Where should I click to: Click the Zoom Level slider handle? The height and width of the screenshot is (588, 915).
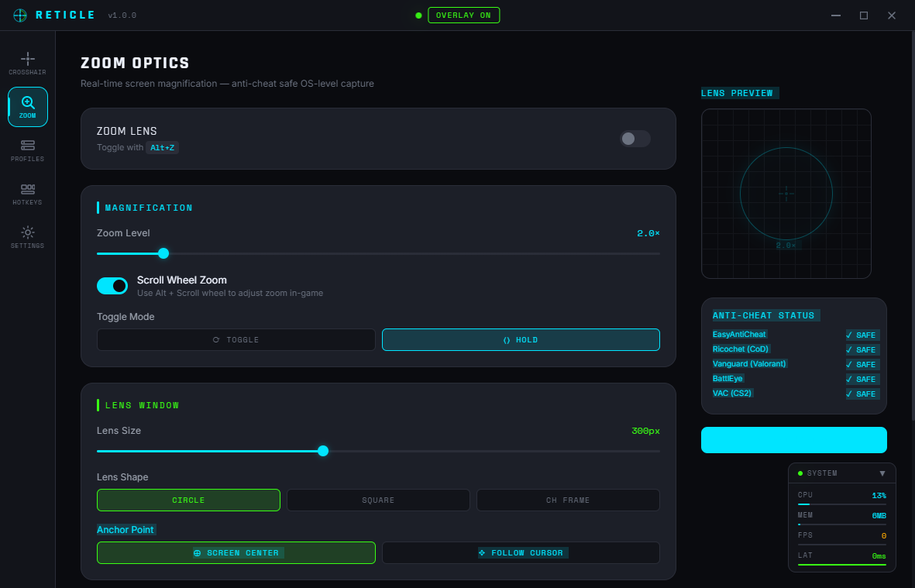(x=163, y=253)
